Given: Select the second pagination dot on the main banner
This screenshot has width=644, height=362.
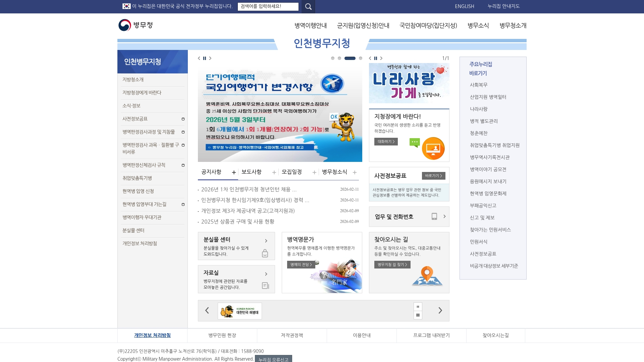Looking at the screenshot, I should [339, 58].
